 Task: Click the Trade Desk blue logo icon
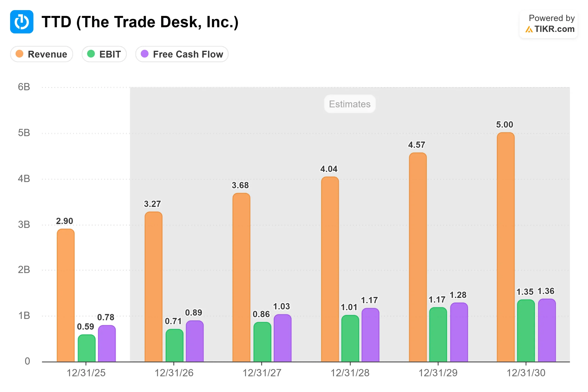(x=22, y=22)
